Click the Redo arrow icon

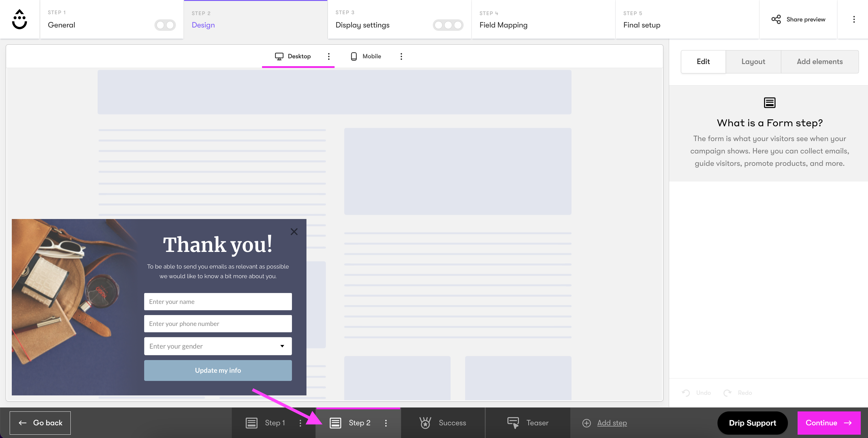point(727,393)
